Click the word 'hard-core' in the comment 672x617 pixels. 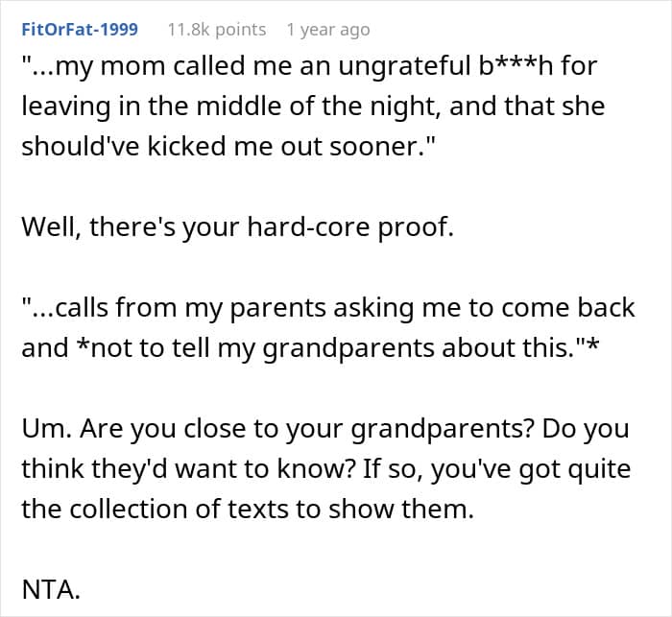[x=308, y=227]
